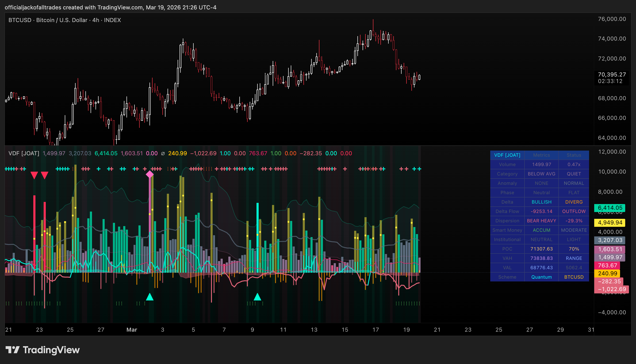This screenshot has height=364, width=636.
Task: Click the 0.47x cell in the Volume row
Action: tap(574, 164)
